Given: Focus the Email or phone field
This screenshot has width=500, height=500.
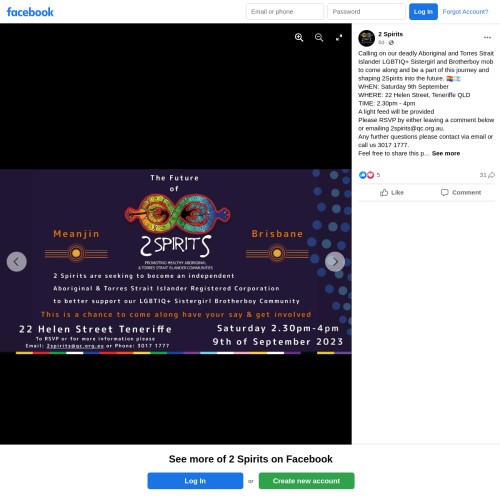Looking at the screenshot, I should click(285, 12).
